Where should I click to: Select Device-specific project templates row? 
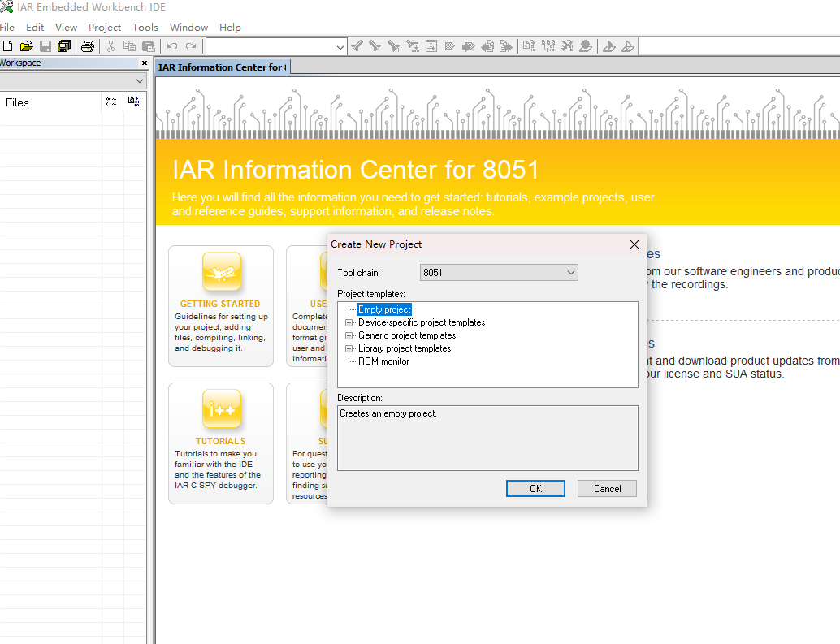[x=422, y=322]
